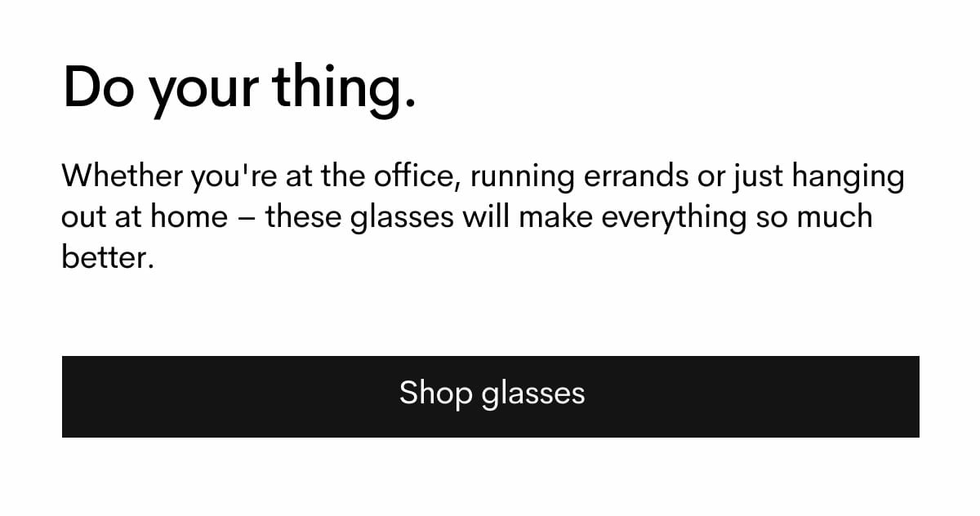Click the center of the black button
The width and height of the screenshot is (980, 516).
pos(490,396)
